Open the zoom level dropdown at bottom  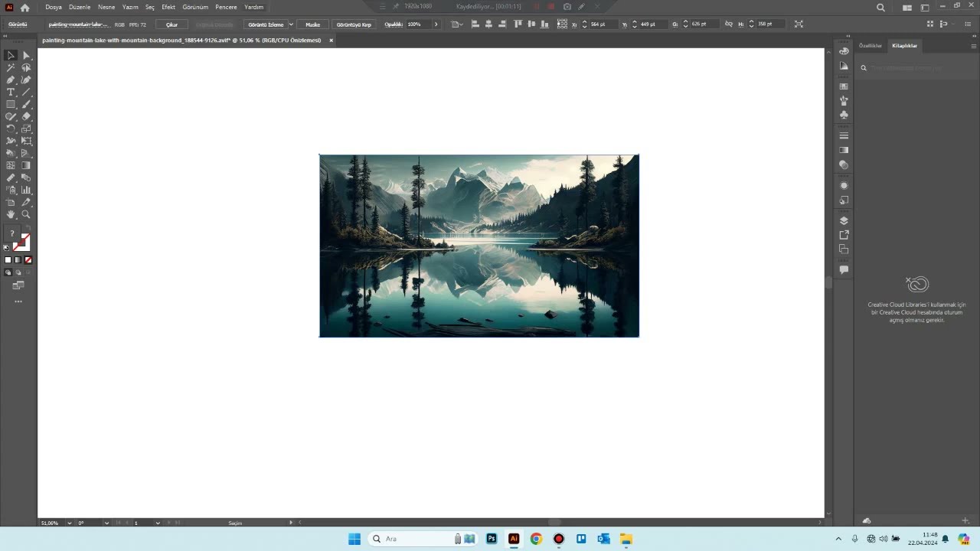click(70, 523)
